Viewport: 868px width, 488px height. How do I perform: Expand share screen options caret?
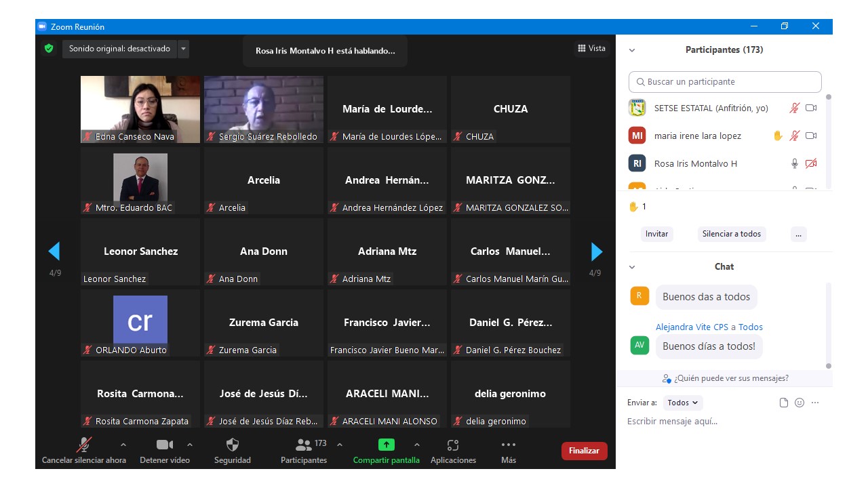click(x=416, y=445)
